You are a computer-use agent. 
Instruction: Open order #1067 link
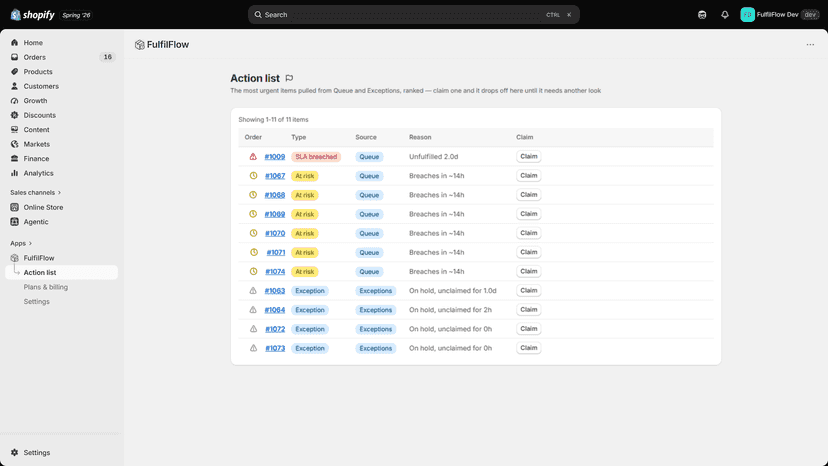pyautogui.click(x=275, y=176)
